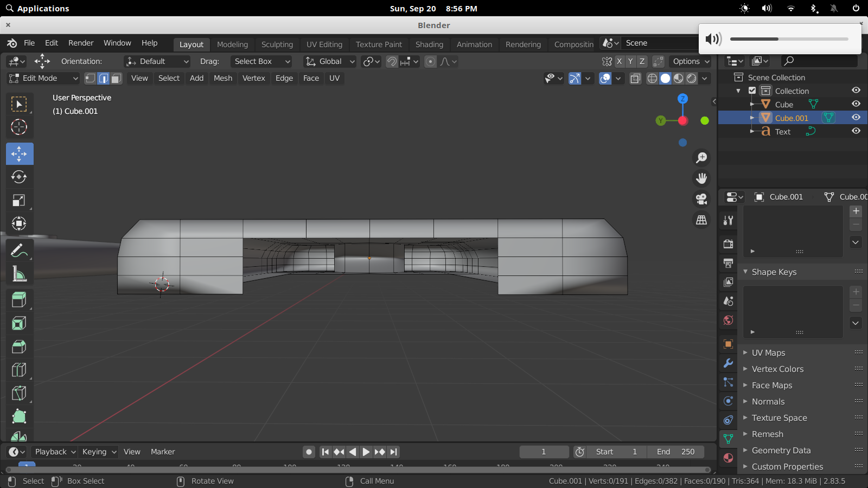This screenshot has height=488, width=868.
Task: Open Output properties printer tab
Action: [x=728, y=263]
